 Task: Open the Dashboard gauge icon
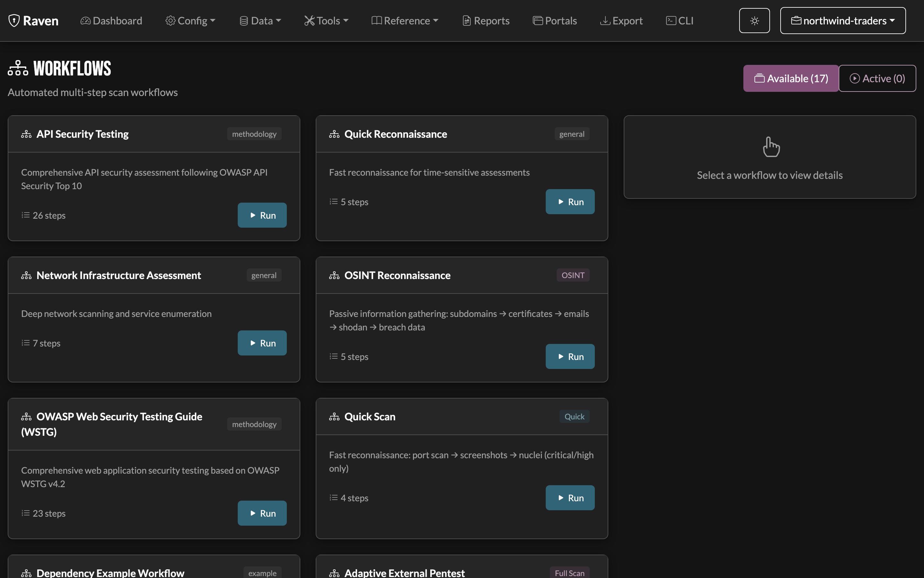(86, 21)
